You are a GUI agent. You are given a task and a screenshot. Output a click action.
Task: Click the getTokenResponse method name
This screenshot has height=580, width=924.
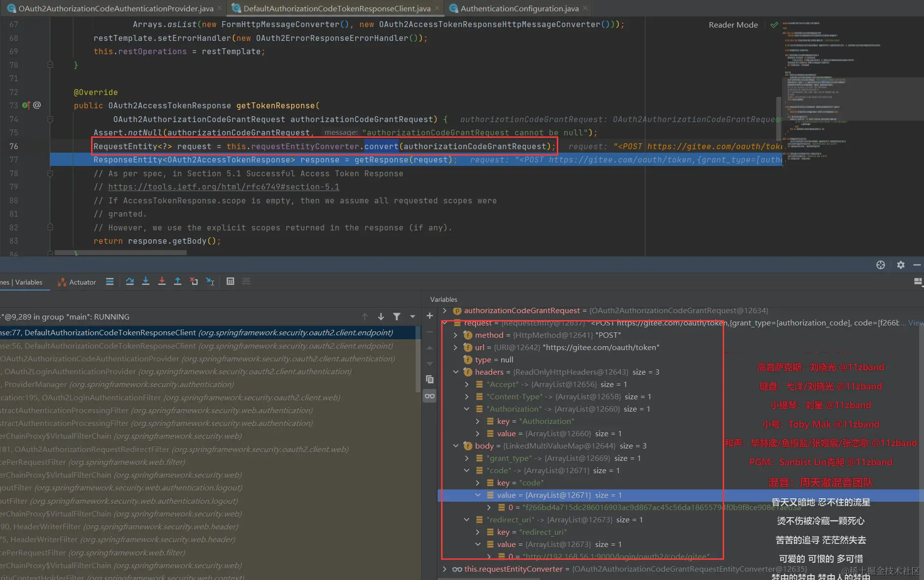point(276,105)
